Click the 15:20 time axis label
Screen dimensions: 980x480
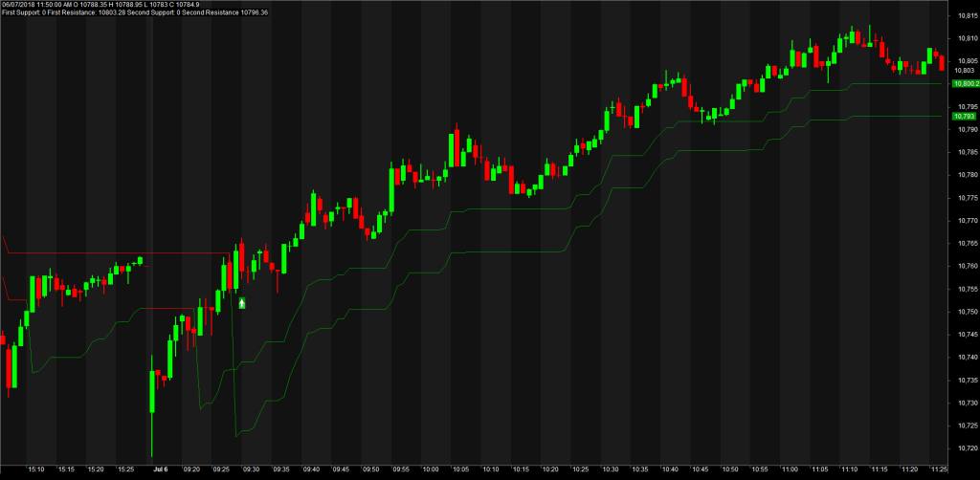pos(95,469)
